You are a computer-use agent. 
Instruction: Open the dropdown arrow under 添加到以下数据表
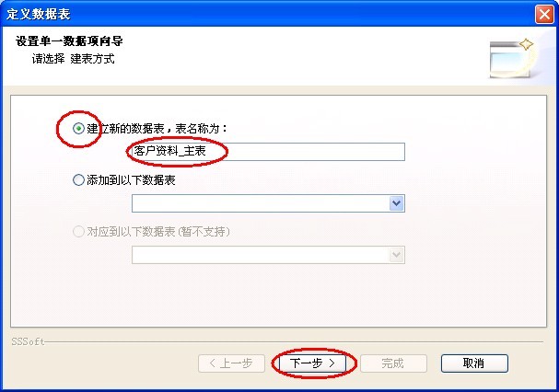tap(396, 203)
